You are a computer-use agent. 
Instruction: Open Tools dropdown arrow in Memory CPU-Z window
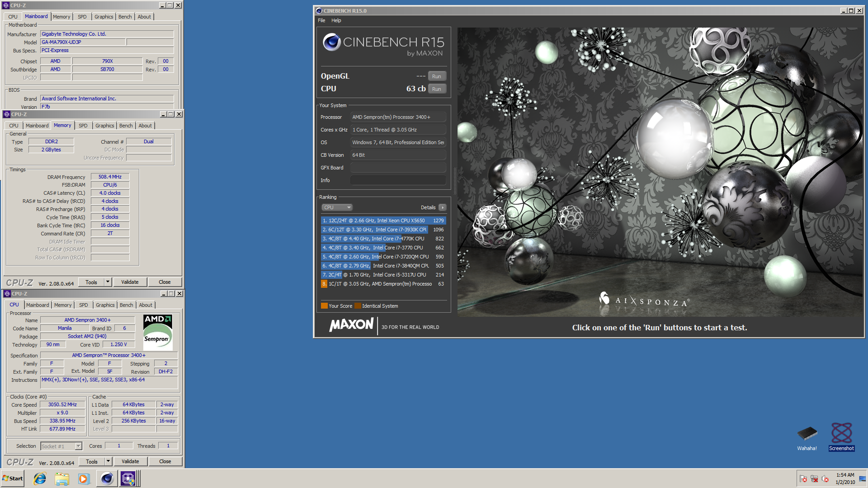pos(108,282)
